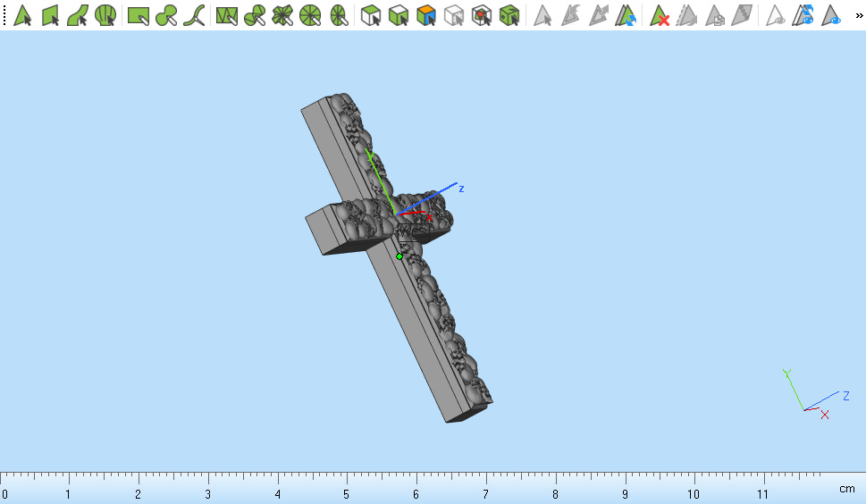Click the cube with red triangle selection tool
The image size is (866, 504).
(x=482, y=15)
